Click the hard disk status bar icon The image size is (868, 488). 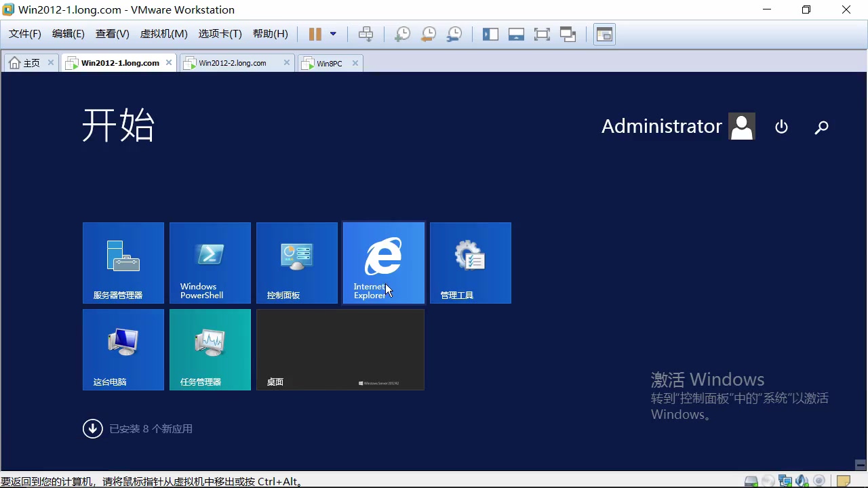(751, 481)
